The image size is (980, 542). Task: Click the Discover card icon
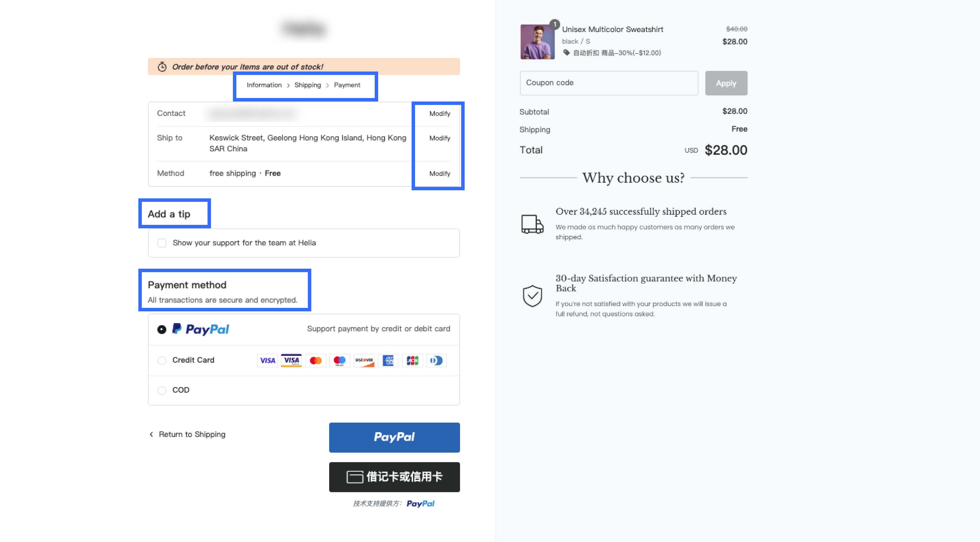tap(364, 360)
